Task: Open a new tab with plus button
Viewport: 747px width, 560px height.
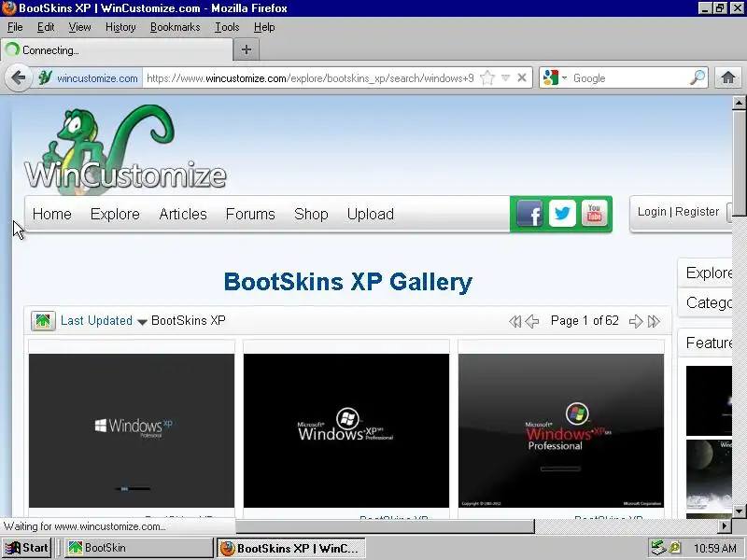Action: (x=247, y=49)
